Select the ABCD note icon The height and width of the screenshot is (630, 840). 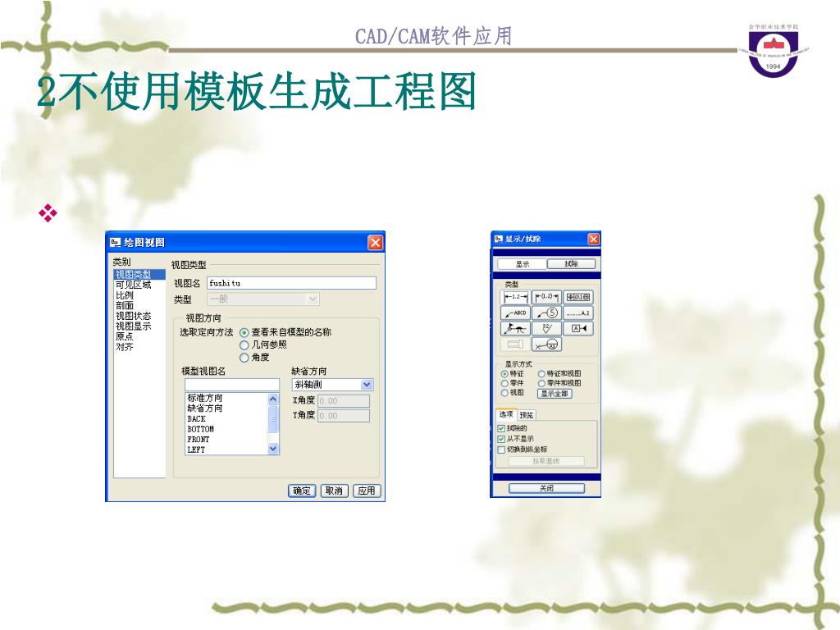[515, 313]
